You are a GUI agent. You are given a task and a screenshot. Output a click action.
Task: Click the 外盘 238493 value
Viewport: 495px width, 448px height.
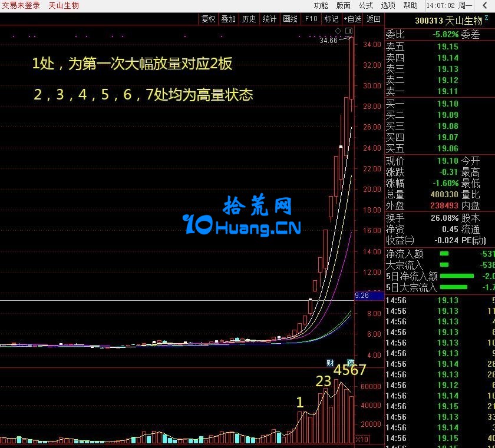444,205
